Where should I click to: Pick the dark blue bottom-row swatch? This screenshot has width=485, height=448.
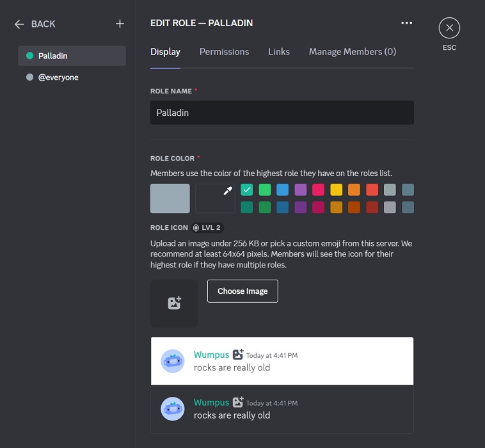tap(282, 207)
